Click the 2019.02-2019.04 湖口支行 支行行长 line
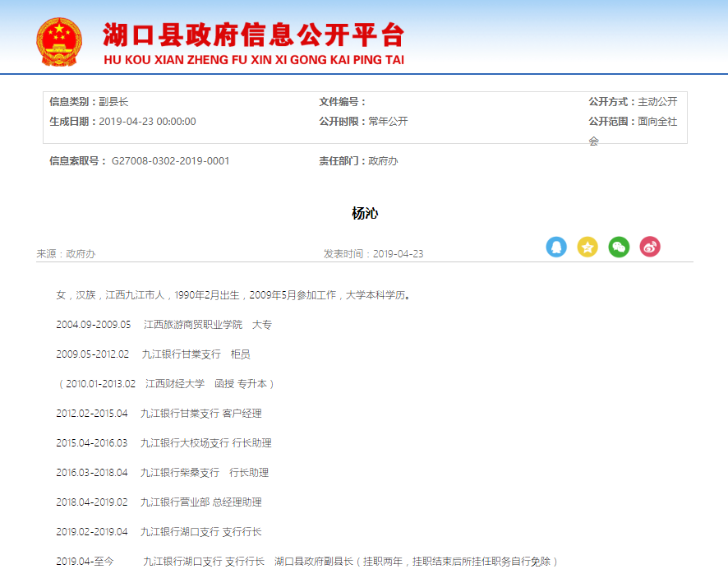Viewport: 728px width, 583px height. (x=159, y=531)
